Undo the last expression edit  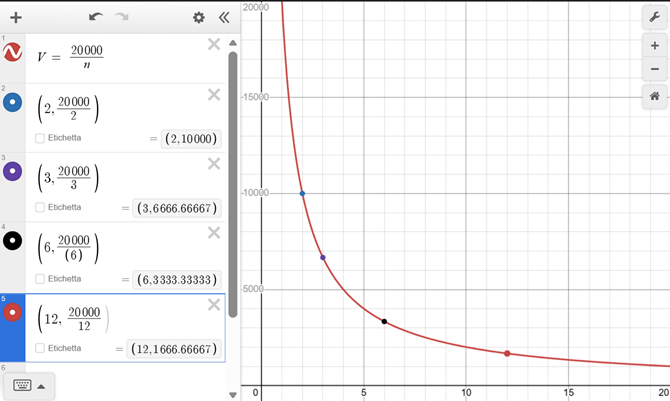[96, 17]
